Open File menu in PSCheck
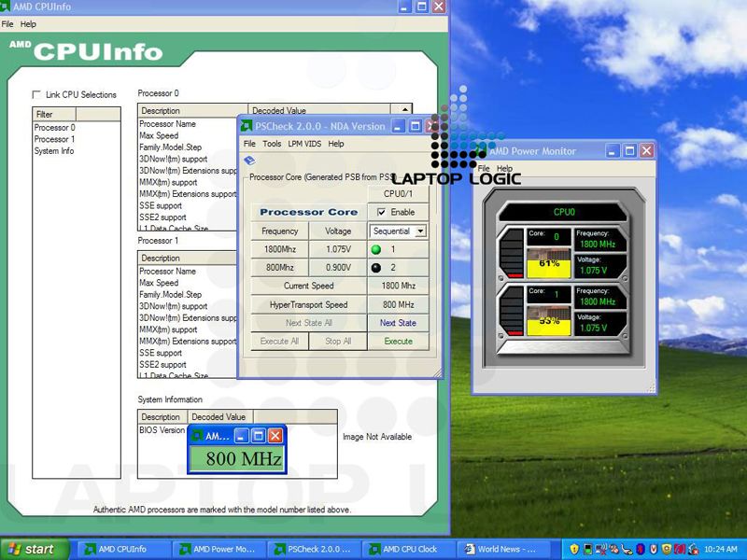Screen dimensions: 747x560 249,144
